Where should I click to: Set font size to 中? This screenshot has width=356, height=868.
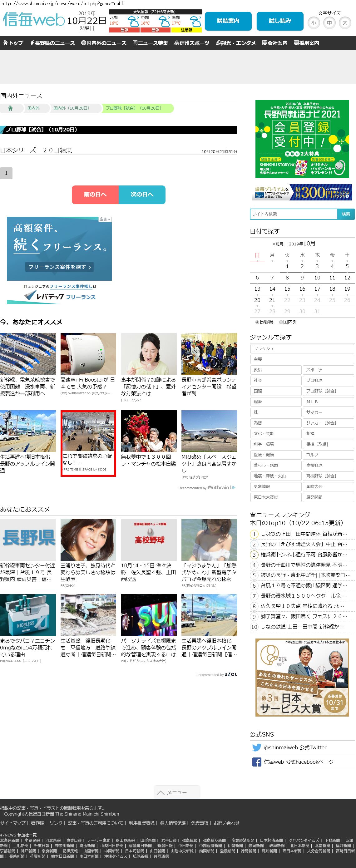pyautogui.click(x=329, y=23)
